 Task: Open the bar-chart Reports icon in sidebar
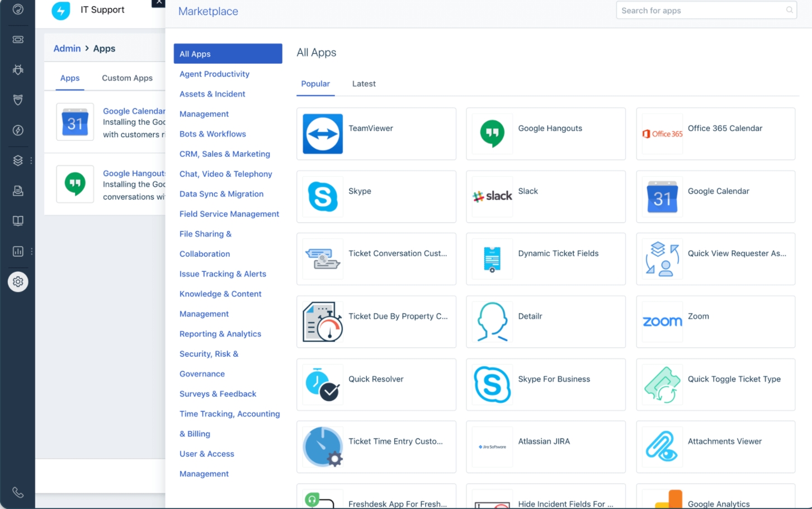coord(18,251)
